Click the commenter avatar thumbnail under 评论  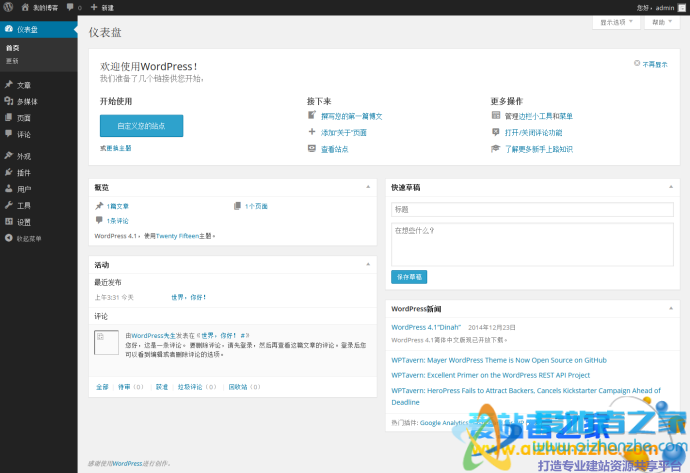pos(106,342)
